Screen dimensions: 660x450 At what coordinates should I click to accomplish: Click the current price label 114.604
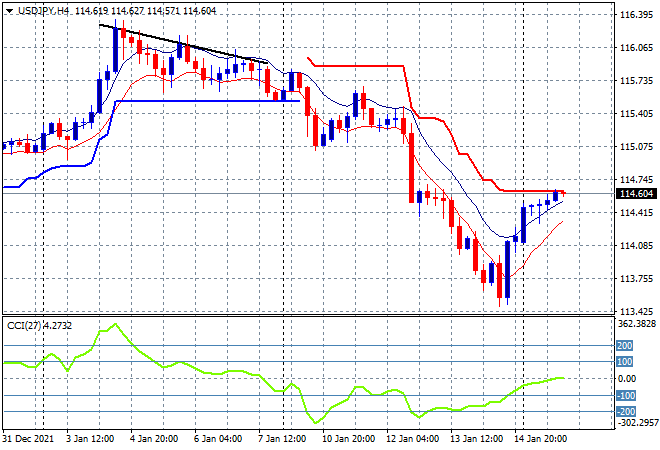638,194
